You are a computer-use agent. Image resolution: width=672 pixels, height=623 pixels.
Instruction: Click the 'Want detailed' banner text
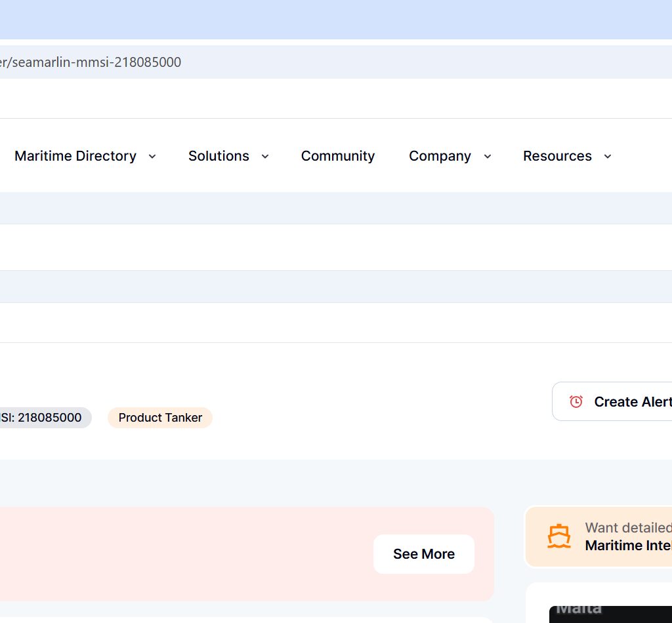click(627, 528)
